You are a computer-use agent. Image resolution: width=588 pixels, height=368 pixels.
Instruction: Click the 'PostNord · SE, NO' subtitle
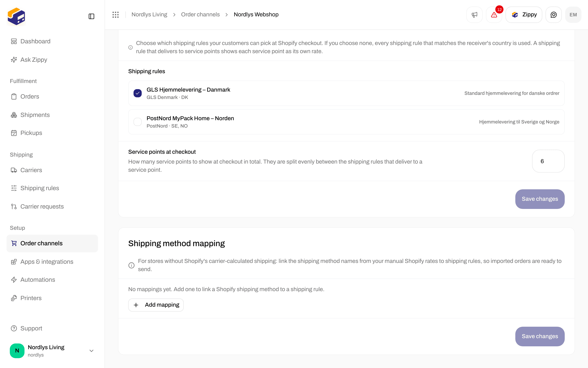(x=167, y=126)
